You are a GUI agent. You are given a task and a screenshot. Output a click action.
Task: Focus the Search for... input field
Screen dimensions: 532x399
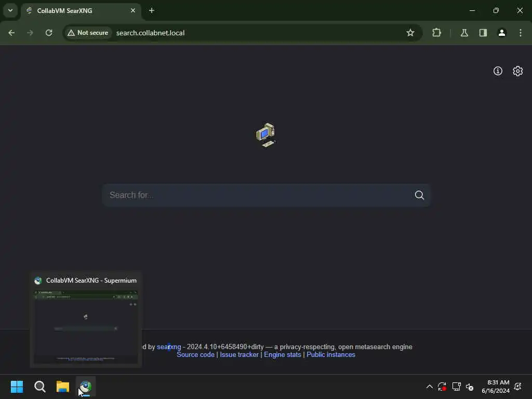point(256,195)
